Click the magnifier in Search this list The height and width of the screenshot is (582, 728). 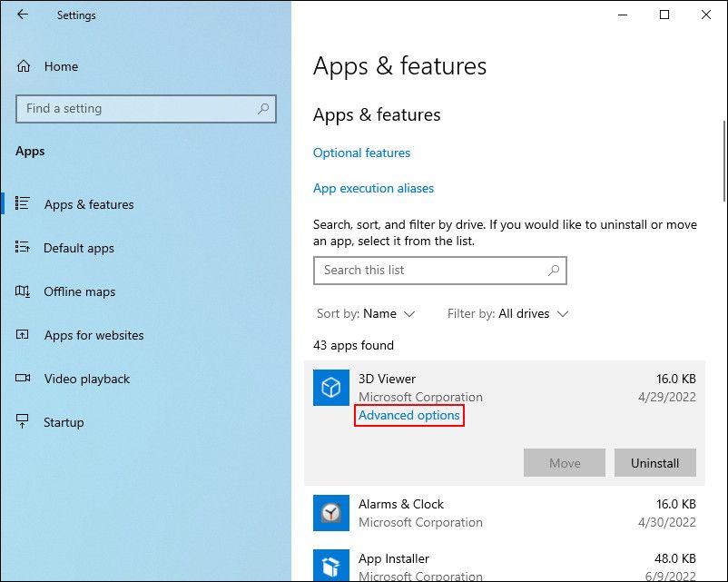click(x=554, y=271)
